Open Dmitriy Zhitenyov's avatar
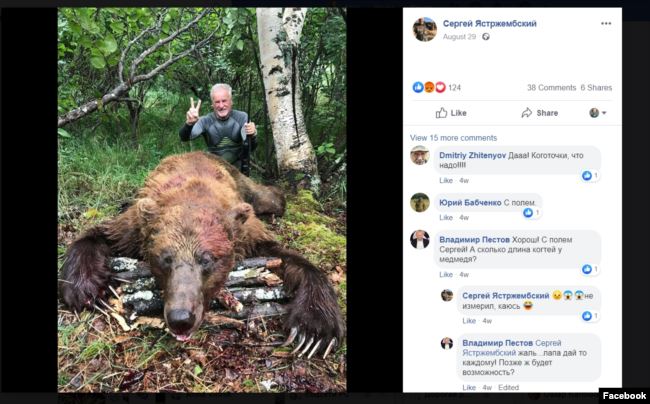This screenshot has width=650, height=404. pos(420,155)
